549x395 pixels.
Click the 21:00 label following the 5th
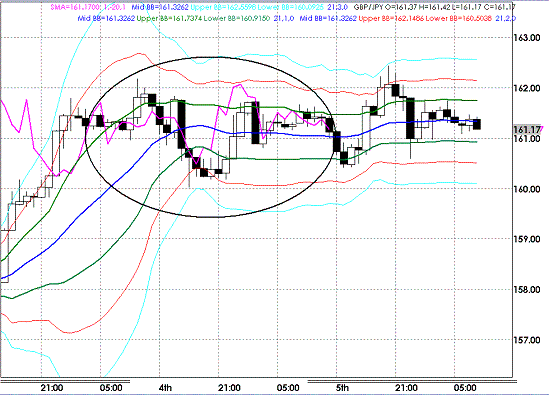click(x=406, y=388)
